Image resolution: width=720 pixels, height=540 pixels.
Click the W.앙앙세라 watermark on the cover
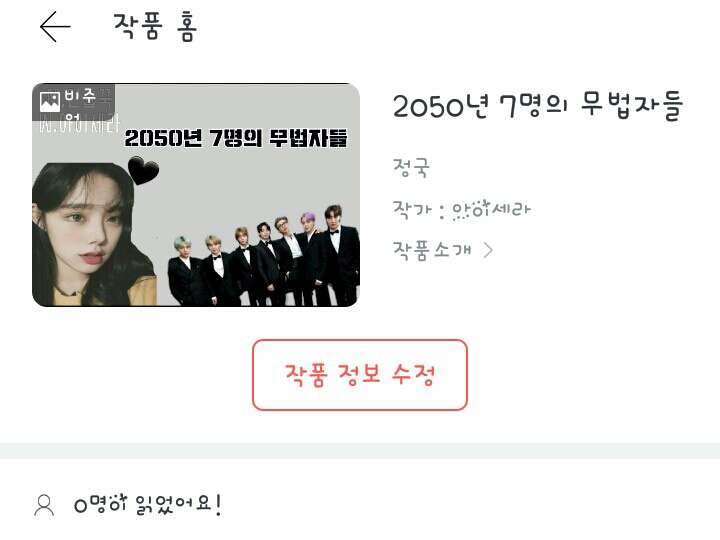79,124
